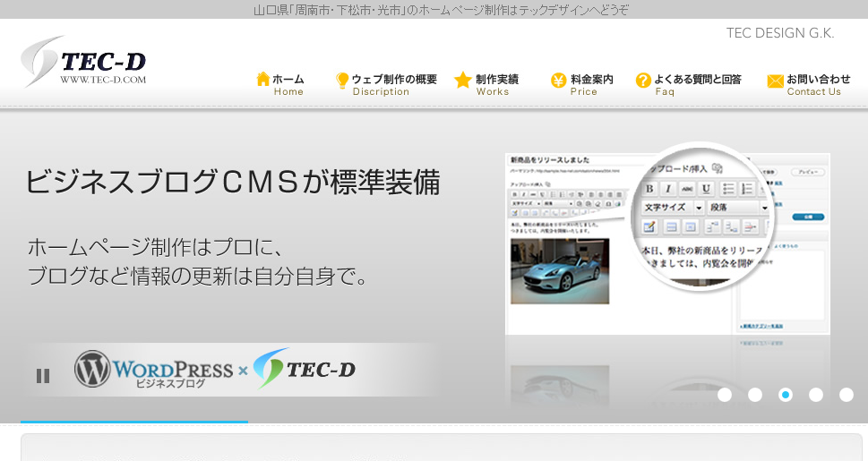Screen dimensions: 868x461
Task: Click the star icon beside 制作実績
Action: click(x=462, y=81)
